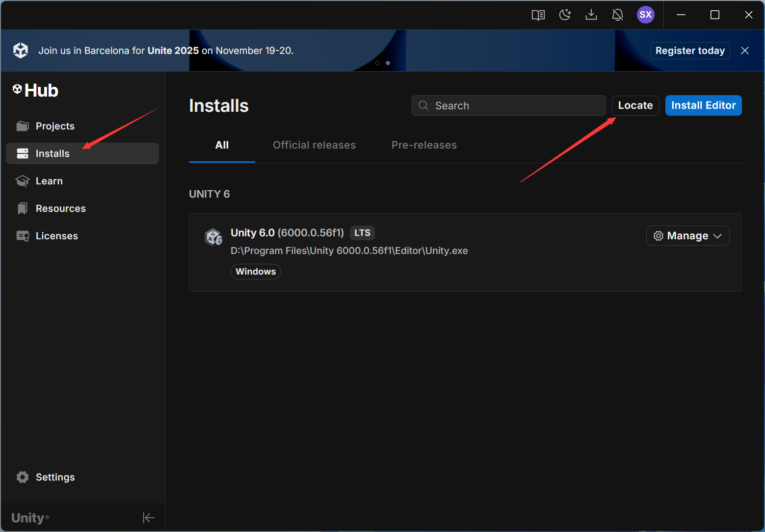The image size is (765, 532).
Task: Click the Windows platform tag
Action: click(x=256, y=272)
